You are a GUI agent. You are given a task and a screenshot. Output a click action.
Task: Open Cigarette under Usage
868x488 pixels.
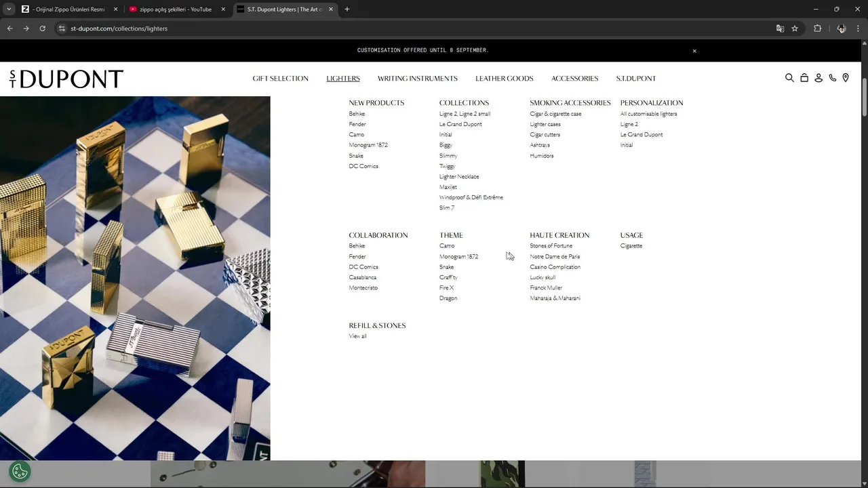631,246
